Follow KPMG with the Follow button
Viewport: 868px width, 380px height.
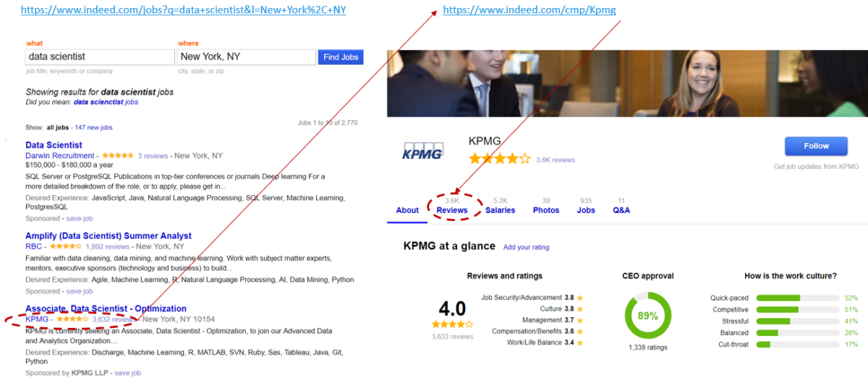click(x=816, y=146)
